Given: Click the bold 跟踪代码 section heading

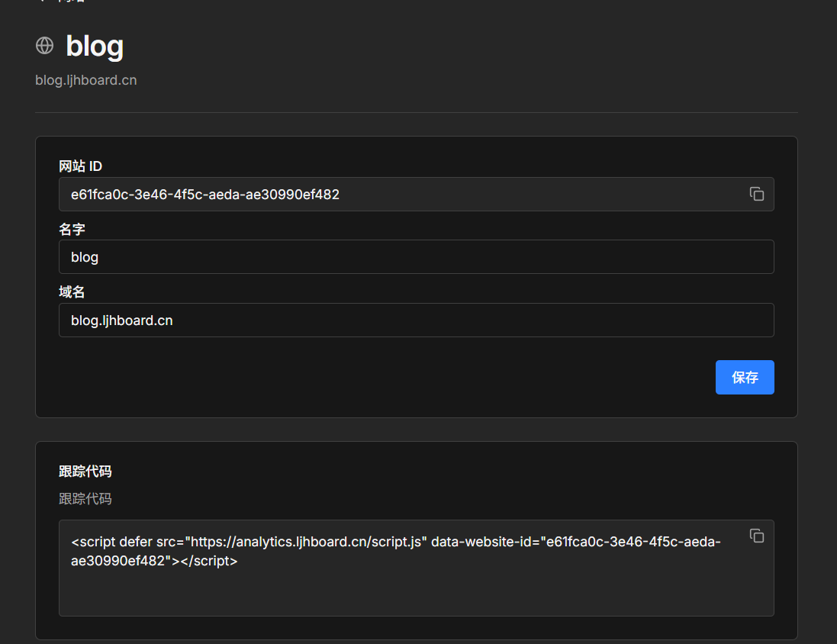Looking at the screenshot, I should 85,472.
